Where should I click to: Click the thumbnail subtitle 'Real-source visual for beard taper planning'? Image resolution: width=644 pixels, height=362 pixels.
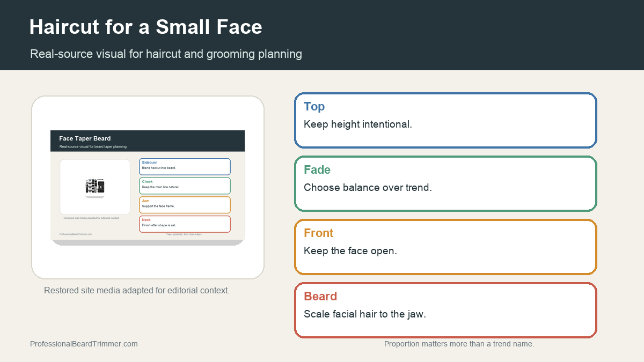coord(93,146)
